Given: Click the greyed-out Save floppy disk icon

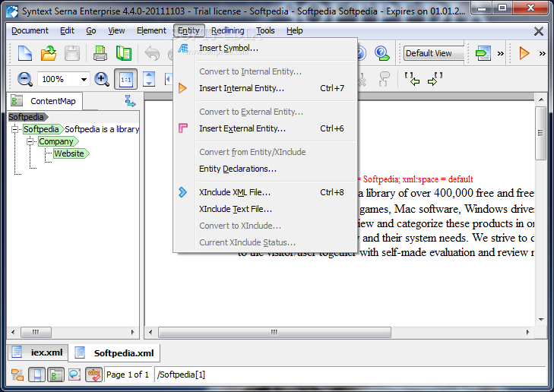Looking at the screenshot, I should pyautogui.click(x=72, y=53).
